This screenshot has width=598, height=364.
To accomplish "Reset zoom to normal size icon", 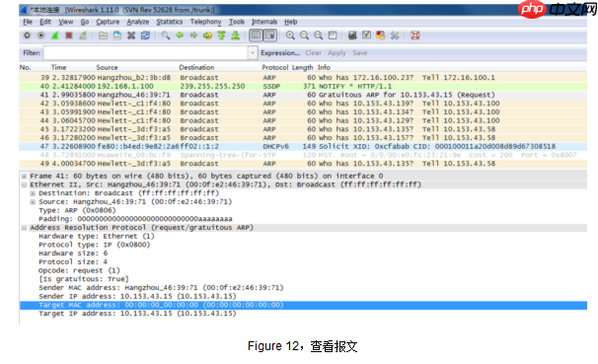I will click(319, 36).
